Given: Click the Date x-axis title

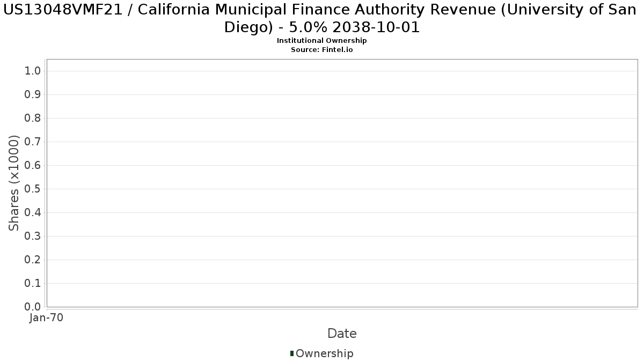Looking at the screenshot, I should (342, 334).
